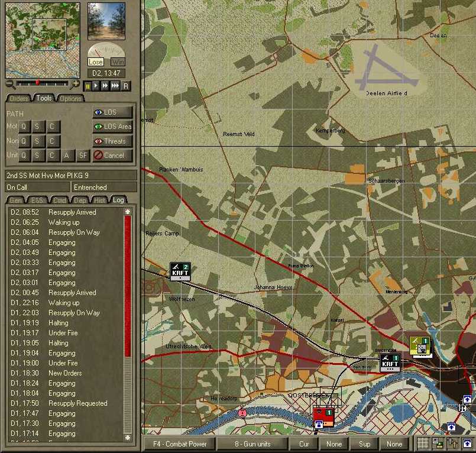Select Non path C button
The width and height of the screenshot is (476, 453).
[x=53, y=141]
